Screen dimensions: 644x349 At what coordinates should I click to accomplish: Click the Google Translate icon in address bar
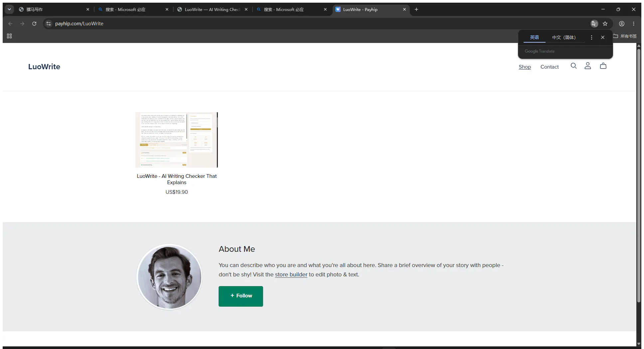pyautogui.click(x=594, y=24)
